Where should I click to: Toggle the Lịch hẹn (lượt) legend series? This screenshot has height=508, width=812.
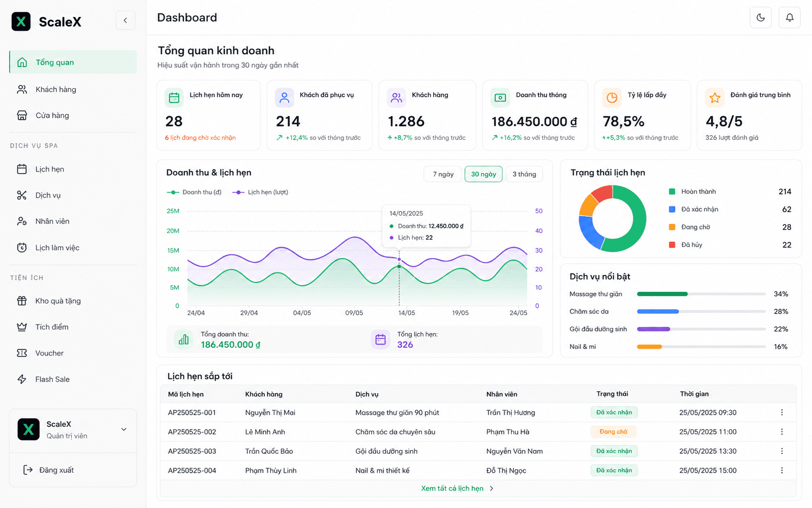pos(260,192)
